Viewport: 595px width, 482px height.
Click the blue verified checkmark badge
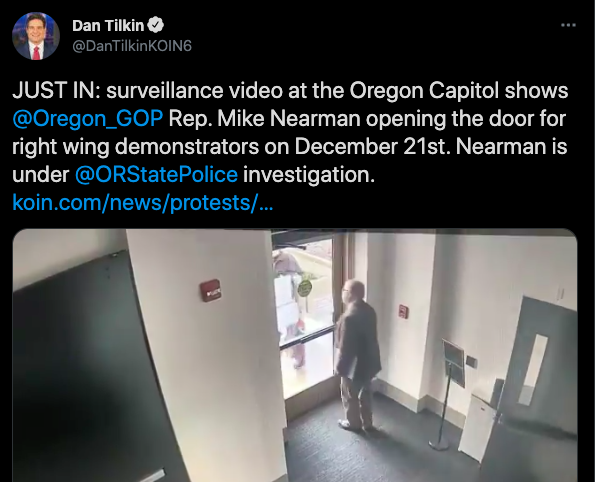coord(155,25)
